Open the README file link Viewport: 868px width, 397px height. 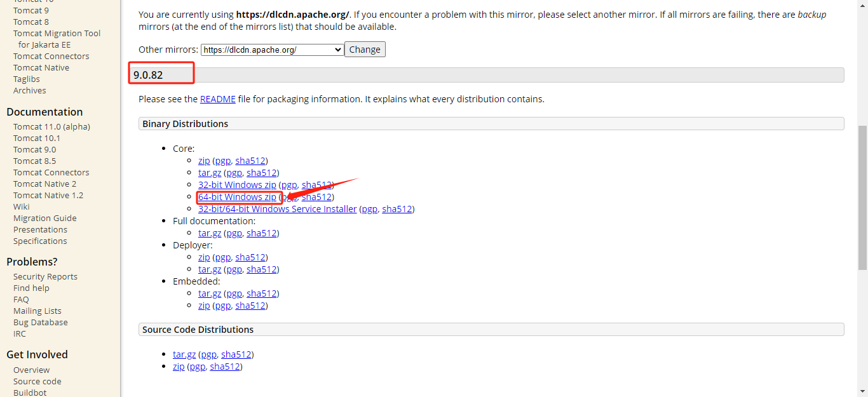(x=217, y=99)
